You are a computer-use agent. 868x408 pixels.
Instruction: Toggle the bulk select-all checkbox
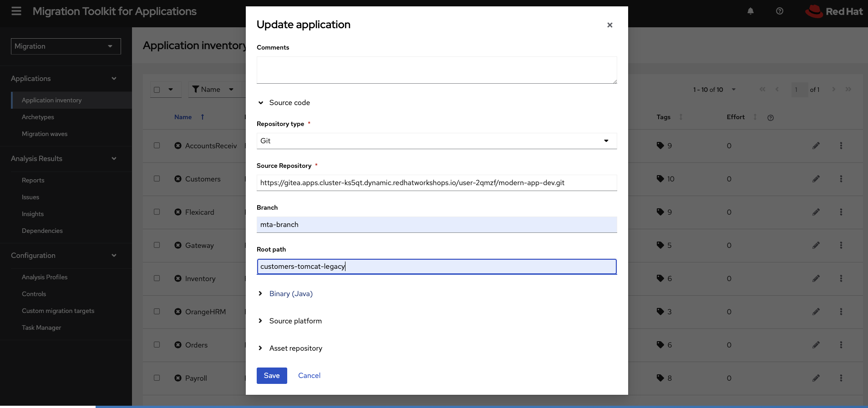pos(157,90)
